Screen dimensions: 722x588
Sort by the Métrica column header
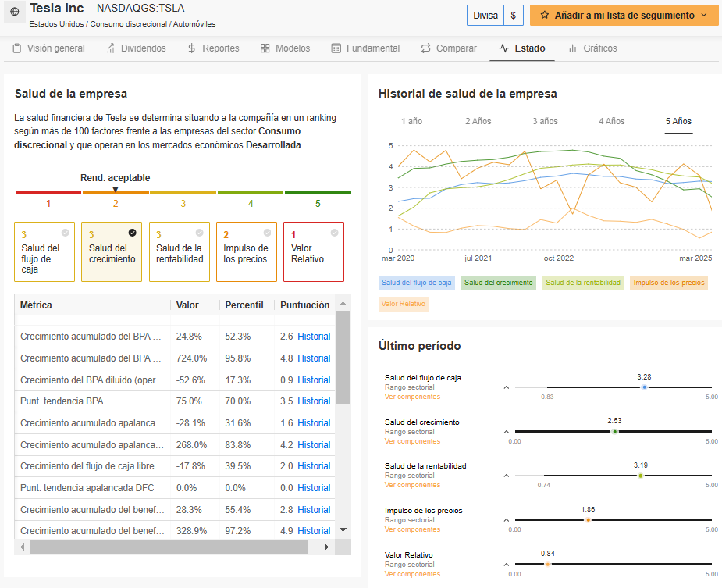tap(36, 305)
